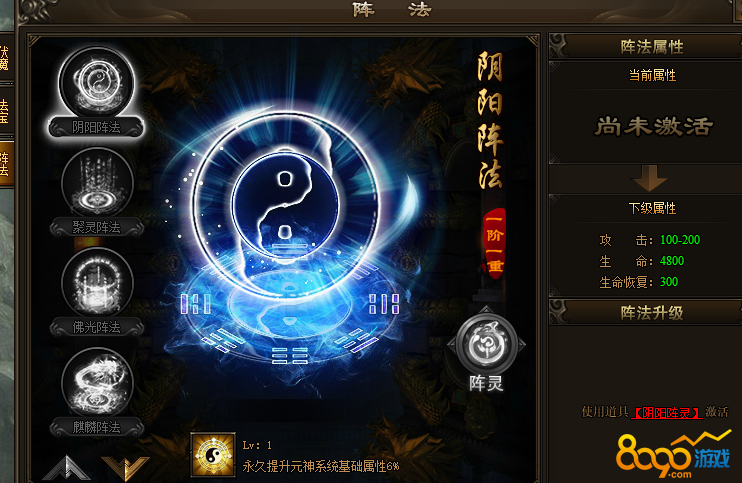Select the 麒麟阵法 formation icon
The width and height of the screenshot is (742, 483).
(97, 383)
